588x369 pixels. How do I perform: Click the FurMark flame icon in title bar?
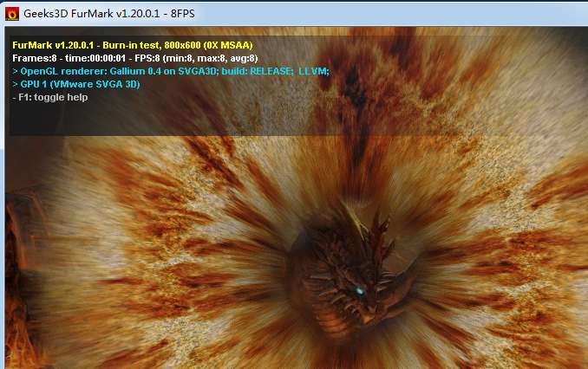coord(11,14)
